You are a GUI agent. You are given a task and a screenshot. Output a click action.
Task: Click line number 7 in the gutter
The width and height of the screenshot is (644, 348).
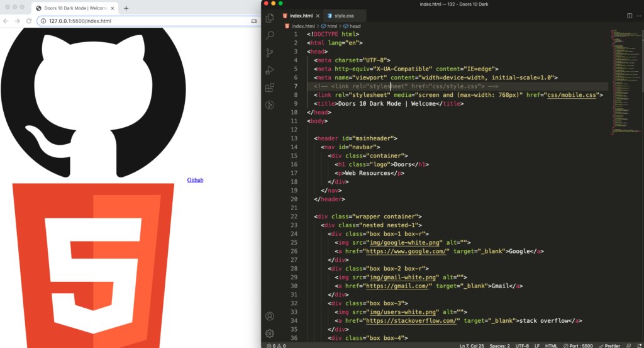point(296,86)
